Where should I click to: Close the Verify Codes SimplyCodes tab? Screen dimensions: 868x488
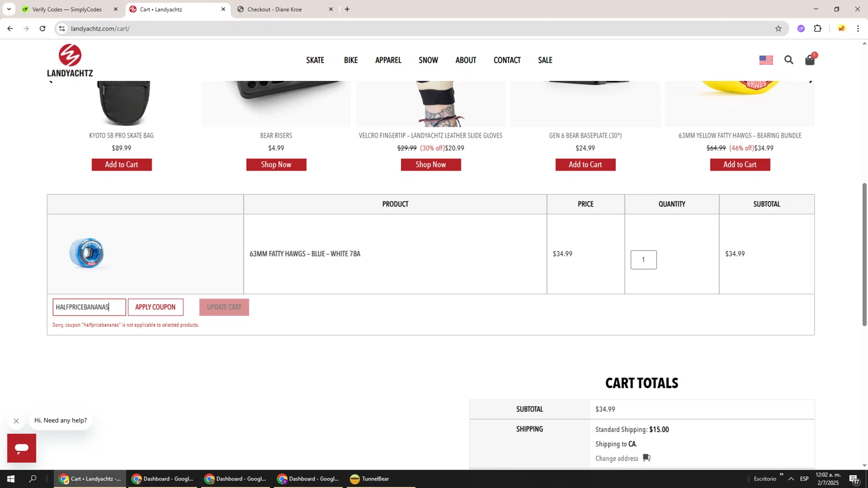coord(116,9)
